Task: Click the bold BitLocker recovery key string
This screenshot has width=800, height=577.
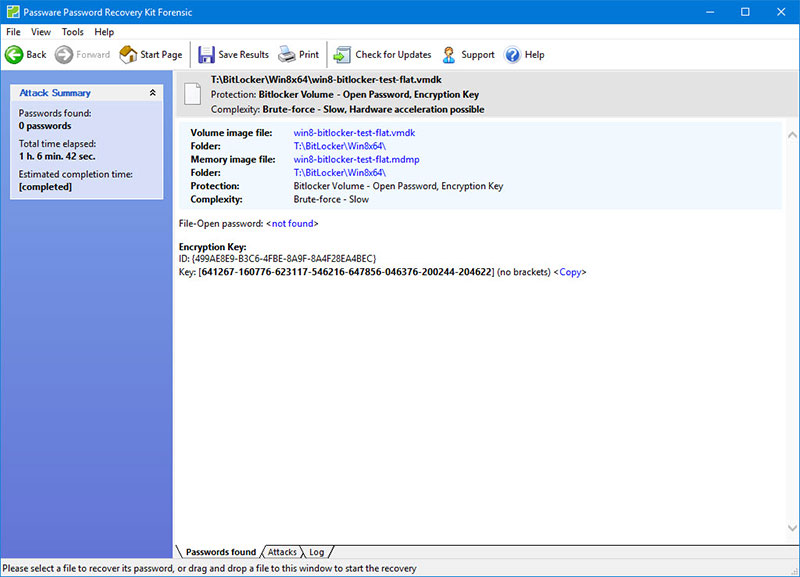Action: pyautogui.click(x=346, y=272)
